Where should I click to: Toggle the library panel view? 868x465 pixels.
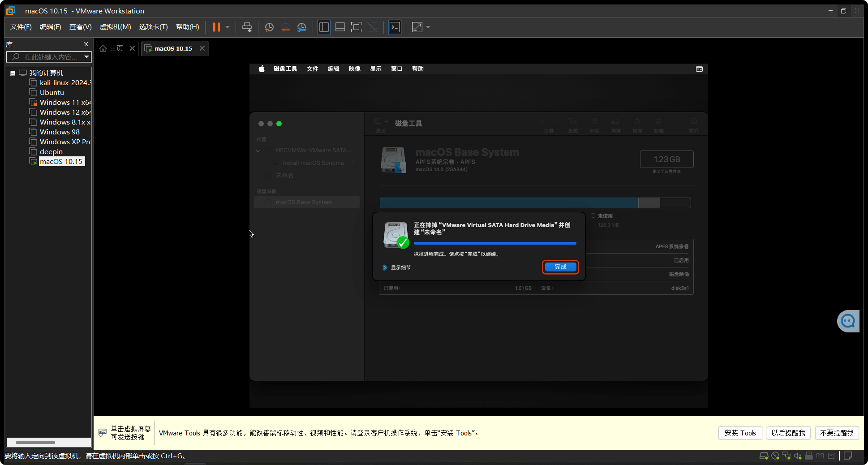point(324,27)
